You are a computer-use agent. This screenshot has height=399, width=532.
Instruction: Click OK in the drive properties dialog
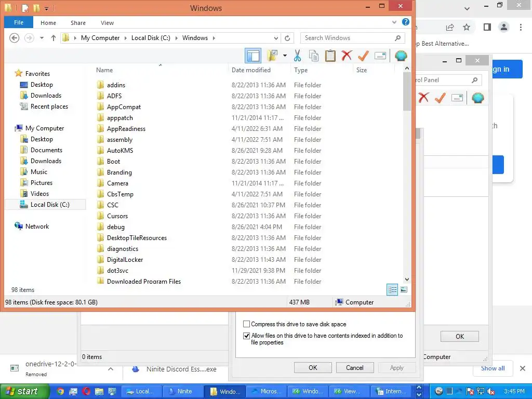(x=313, y=368)
